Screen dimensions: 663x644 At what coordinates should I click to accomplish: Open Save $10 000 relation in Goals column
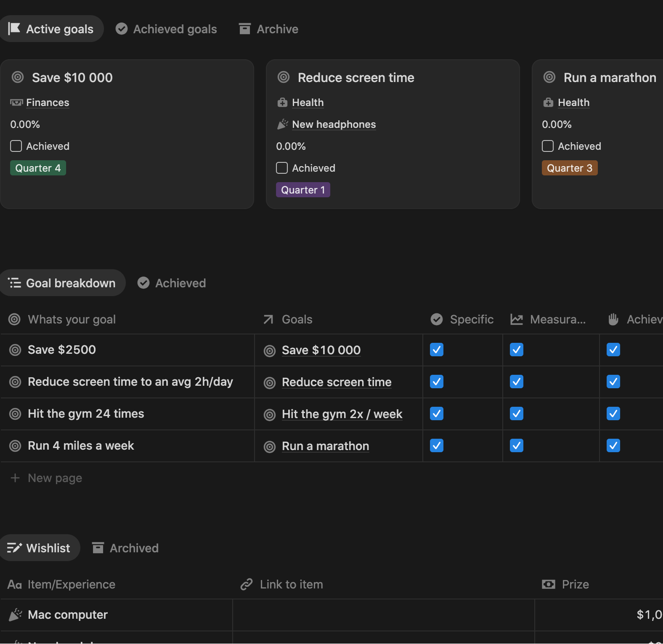point(321,350)
